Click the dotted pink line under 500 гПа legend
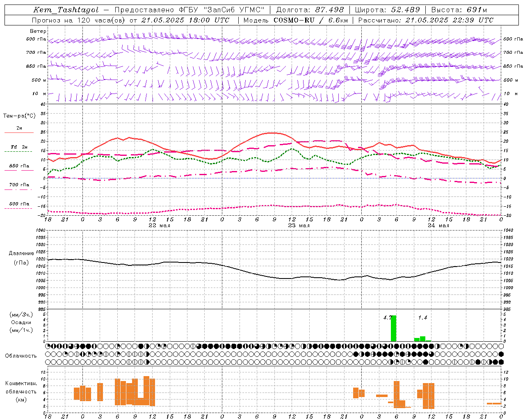 tap(19, 208)
